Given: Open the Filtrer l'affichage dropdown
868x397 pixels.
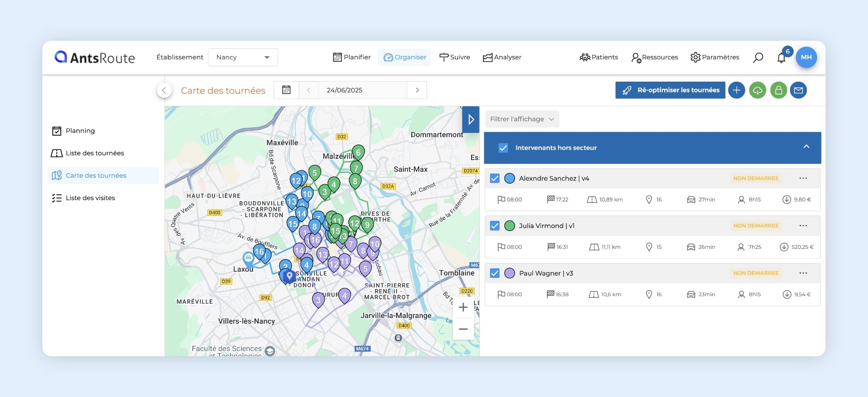Looking at the screenshot, I should click(x=522, y=119).
